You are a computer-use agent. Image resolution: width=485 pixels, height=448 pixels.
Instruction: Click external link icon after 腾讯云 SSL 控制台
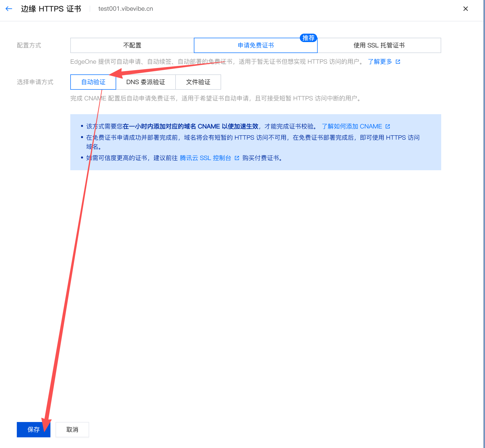click(237, 158)
